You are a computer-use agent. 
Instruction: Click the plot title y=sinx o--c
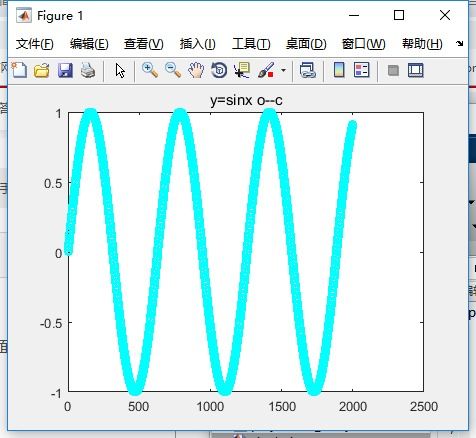coord(246,100)
